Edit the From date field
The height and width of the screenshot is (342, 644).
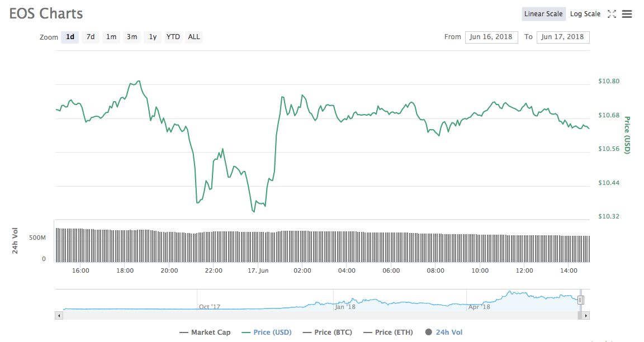coord(491,37)
